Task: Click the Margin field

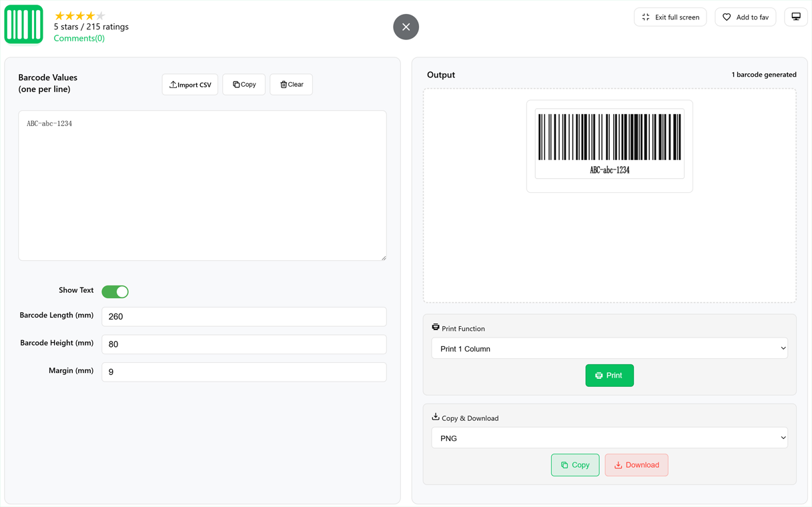Action: [x=244, y=372]
